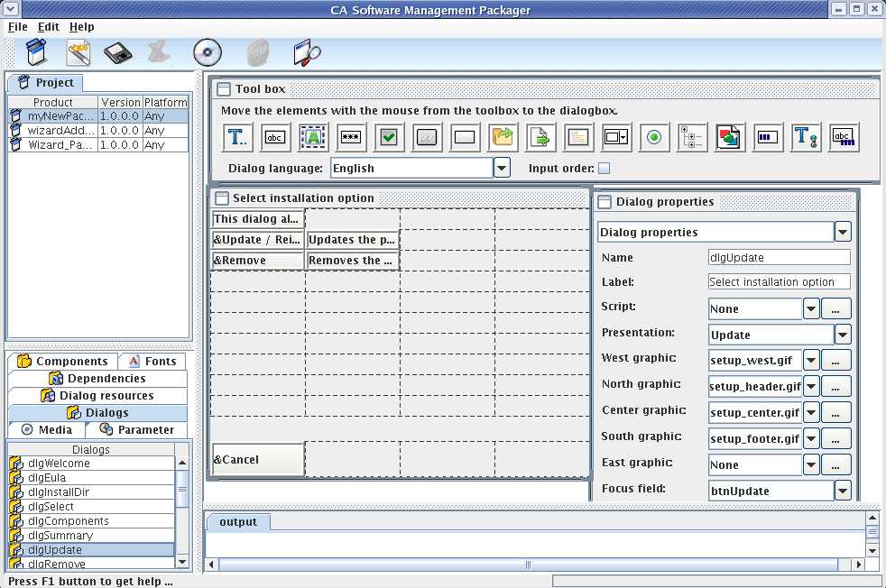This screenshot has height=588, width=886.
Task: Click the new package box icon
Action: click(x=36, y=53)
